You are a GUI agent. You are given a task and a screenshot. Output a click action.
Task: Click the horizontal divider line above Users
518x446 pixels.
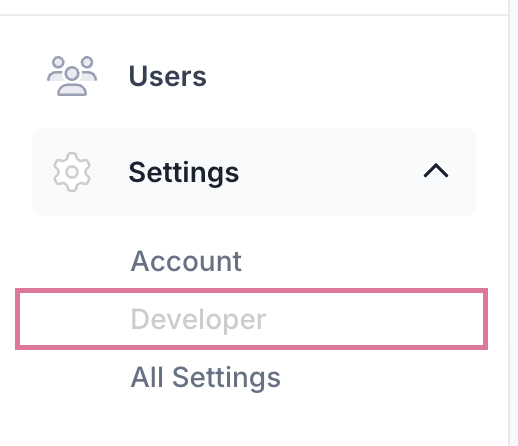click(254, 15)
